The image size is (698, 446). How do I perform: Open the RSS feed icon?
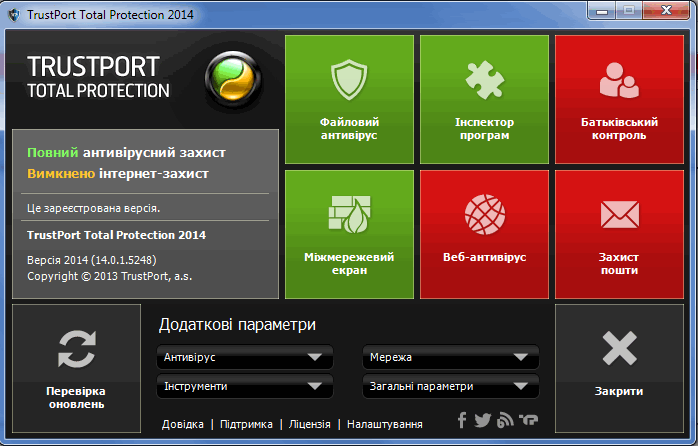click(x=505, y=420)
